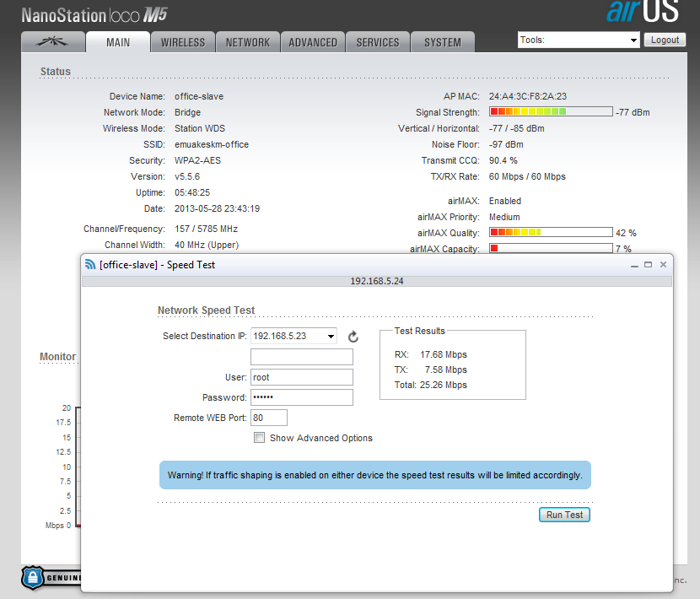Click the Run Test button
This screenshot has width=700, height=599.
(x=564, y=515)
